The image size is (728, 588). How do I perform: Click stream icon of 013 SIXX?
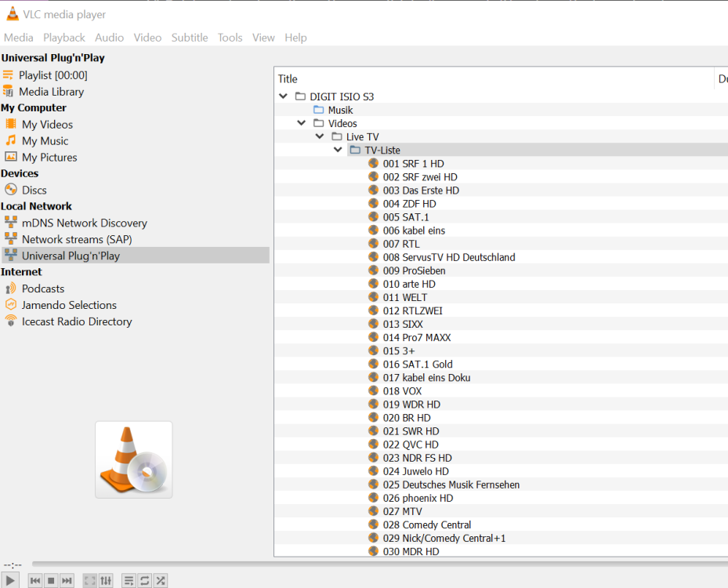(x=373, y=325)
